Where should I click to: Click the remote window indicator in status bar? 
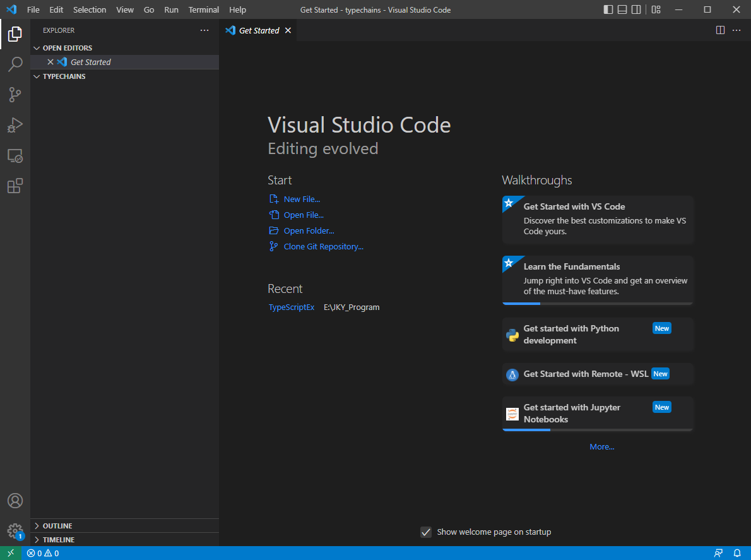click(x=11, y=553)
